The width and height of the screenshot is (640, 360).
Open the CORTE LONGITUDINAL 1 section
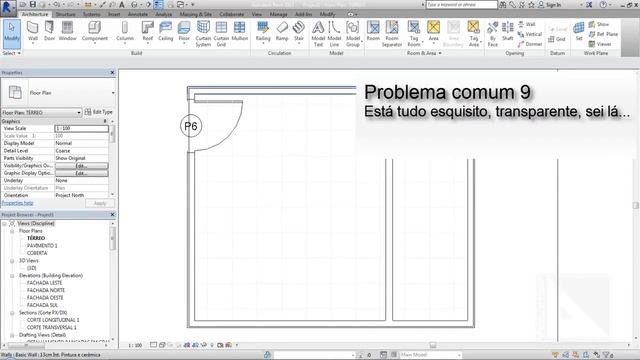pyautogui.click(x=53, y=320)
